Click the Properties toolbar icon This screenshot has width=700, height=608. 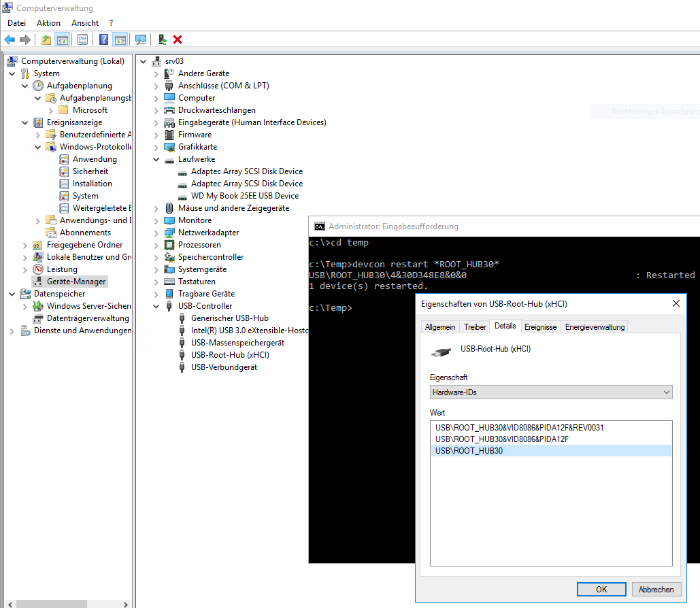[82, 40]
